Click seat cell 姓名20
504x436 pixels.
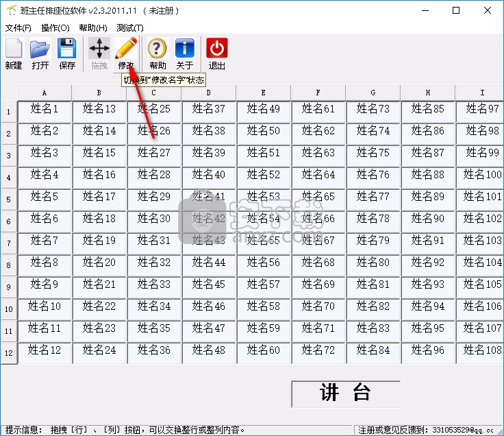[x=99, y=265]
